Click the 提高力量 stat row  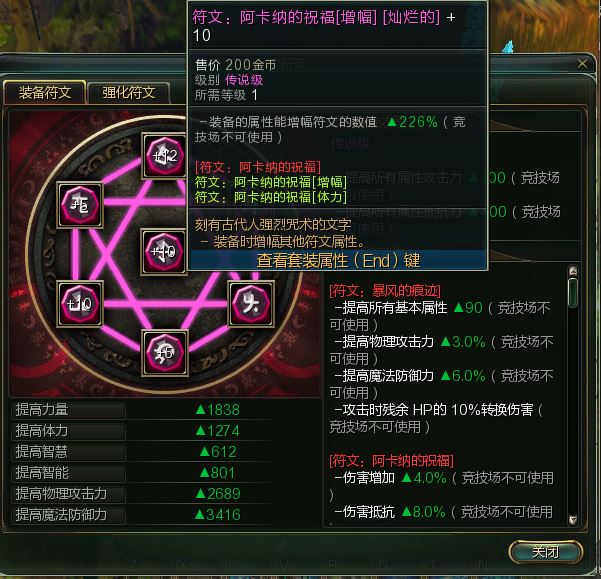tap(142, 410)
